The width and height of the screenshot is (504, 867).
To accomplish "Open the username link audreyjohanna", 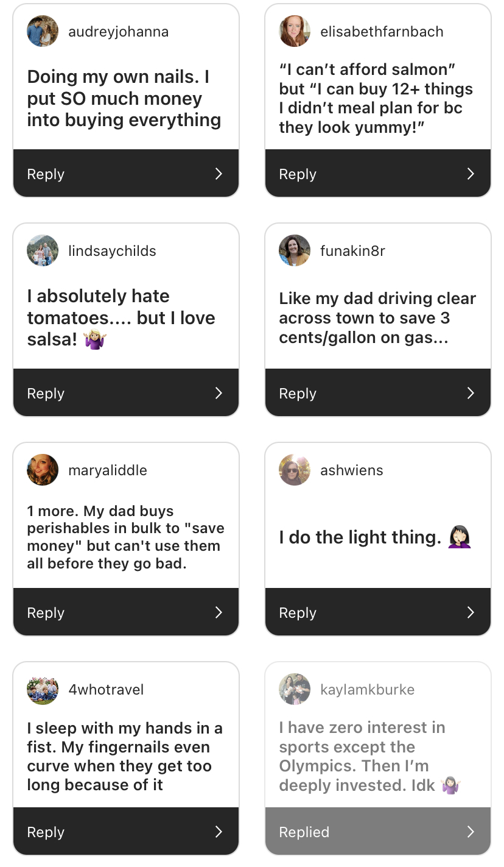I will [x=118, y=32].
